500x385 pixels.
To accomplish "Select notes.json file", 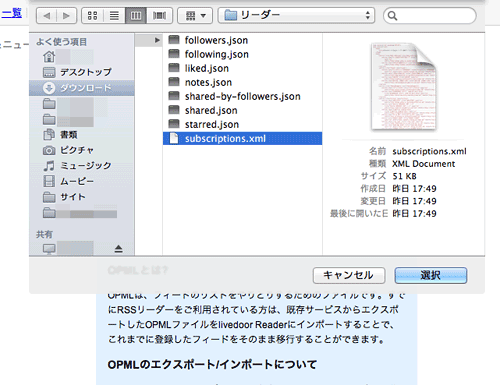I will point(242,82).
